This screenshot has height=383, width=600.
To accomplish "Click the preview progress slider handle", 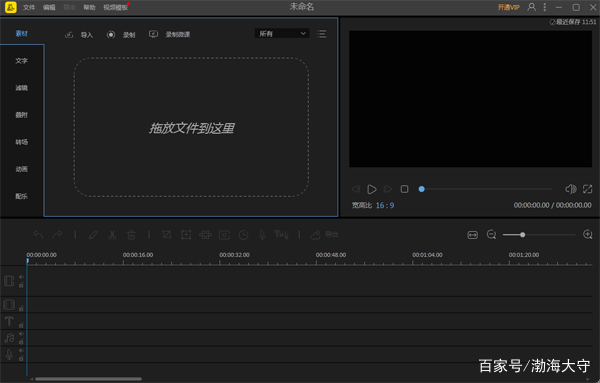I will pyautogui.click(x=421, y=189).
